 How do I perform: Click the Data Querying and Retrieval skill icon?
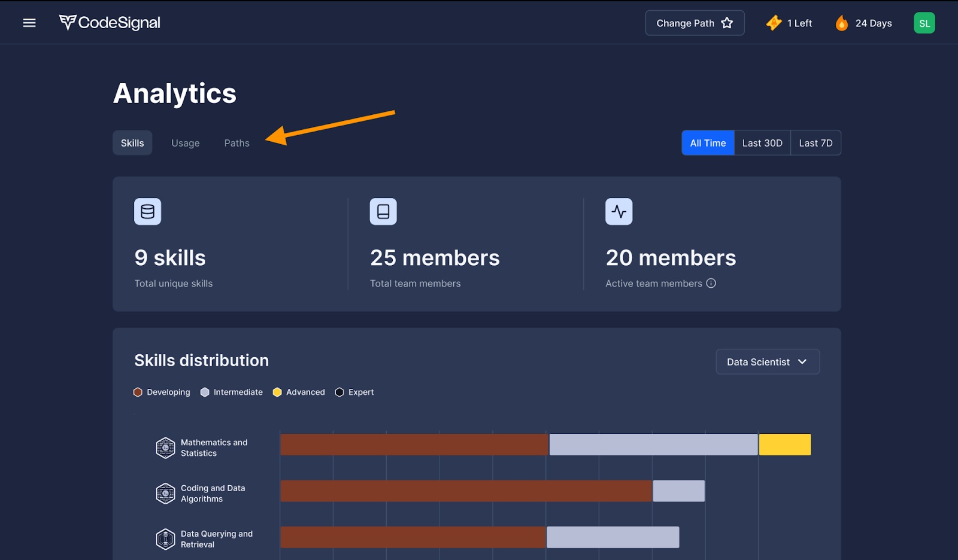coord(165,539)
